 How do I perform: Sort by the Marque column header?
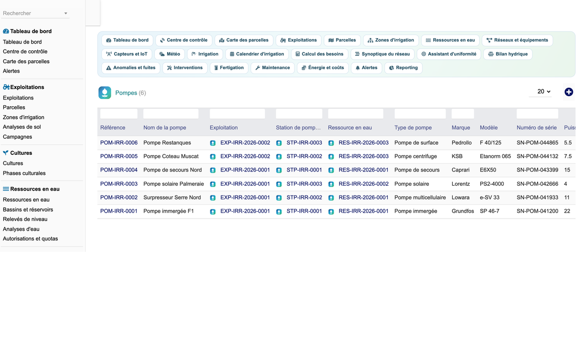tap(461, 128)
